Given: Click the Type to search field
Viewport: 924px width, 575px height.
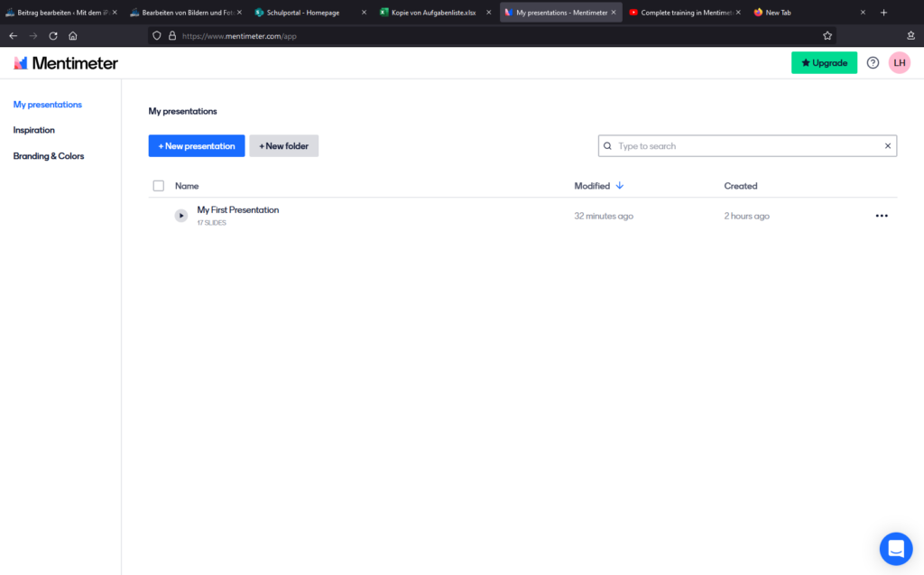Looking at the screenshot, I should click(x=744, y=146).
